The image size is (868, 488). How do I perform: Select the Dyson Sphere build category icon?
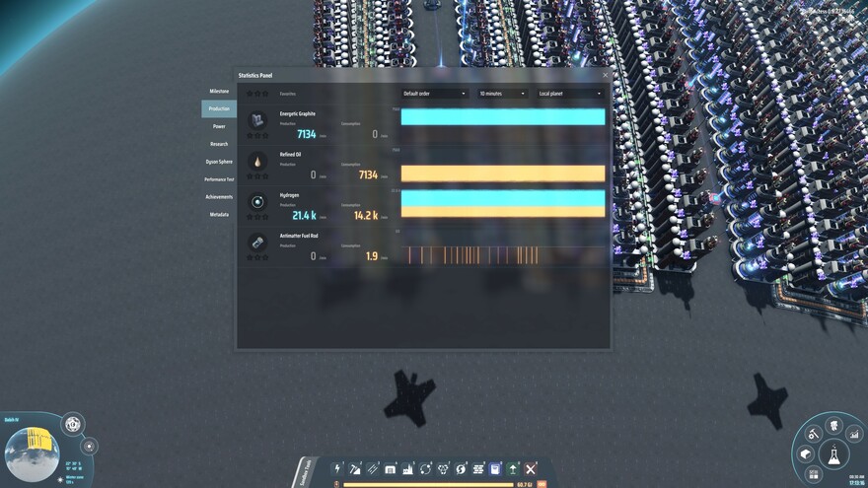pyautogui.click(x=461, y=469)
